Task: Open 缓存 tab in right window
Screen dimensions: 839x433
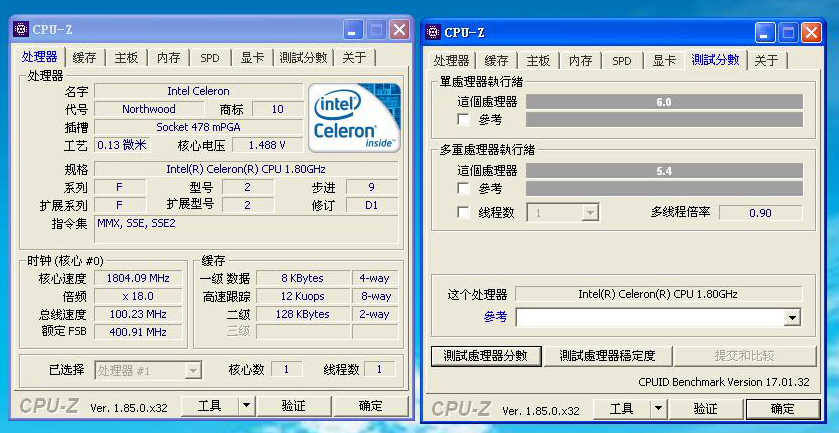Action: [497, 60]
